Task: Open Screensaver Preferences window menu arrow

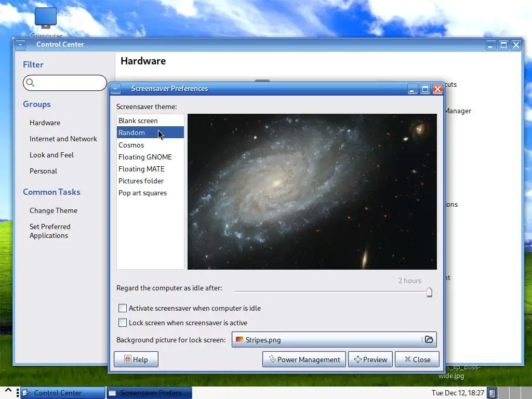Action: tap(115, 89)
